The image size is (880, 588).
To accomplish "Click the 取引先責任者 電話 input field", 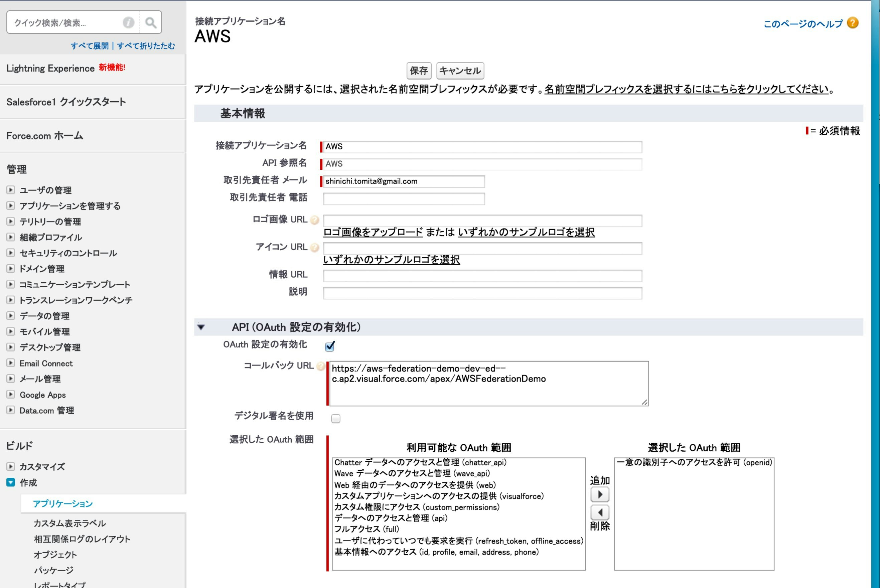I will [404, 199].
